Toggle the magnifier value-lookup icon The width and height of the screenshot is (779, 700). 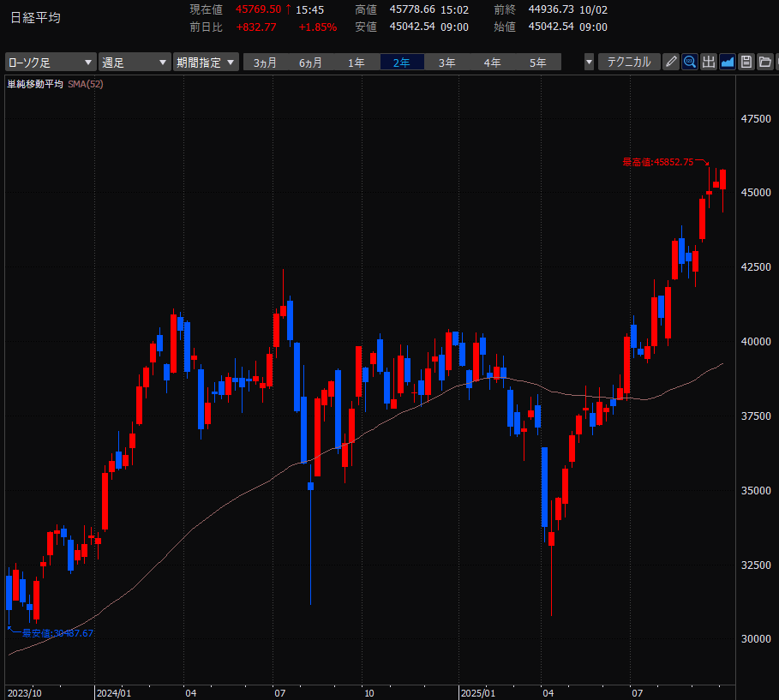click(690, 62)
